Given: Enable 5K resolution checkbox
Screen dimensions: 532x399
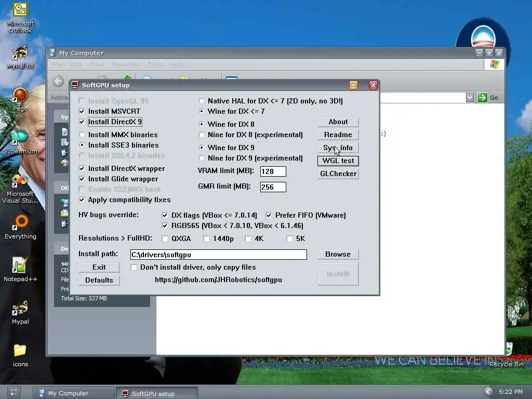Looking at the screenshot, I should tap(289, 239).
